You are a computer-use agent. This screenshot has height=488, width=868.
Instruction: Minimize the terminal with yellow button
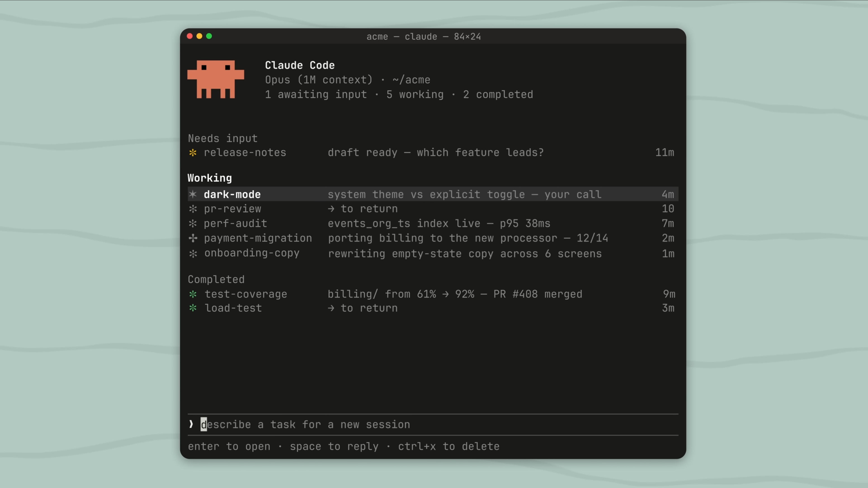199,36
